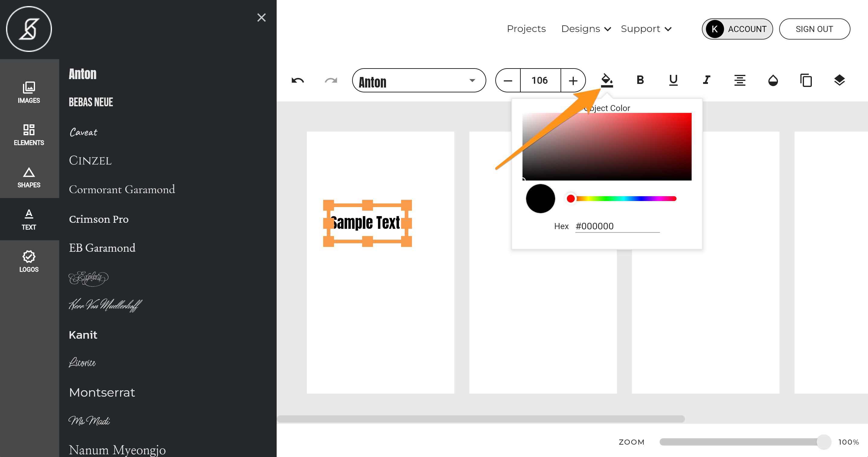Open the fill color bucket tool
The width and height of the screenshot is (868, 457).
607,81
